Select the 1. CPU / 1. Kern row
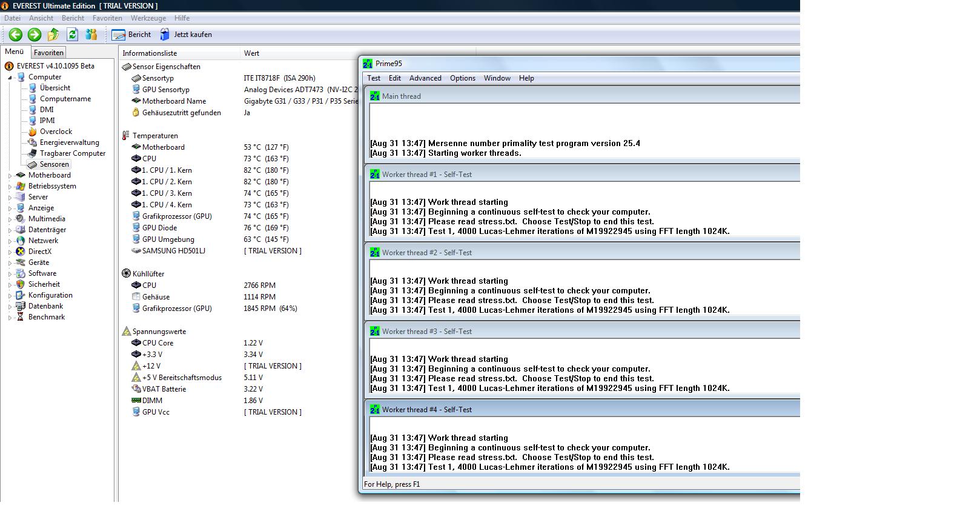This screenshot has height=531, width=980. coord(238,170)
